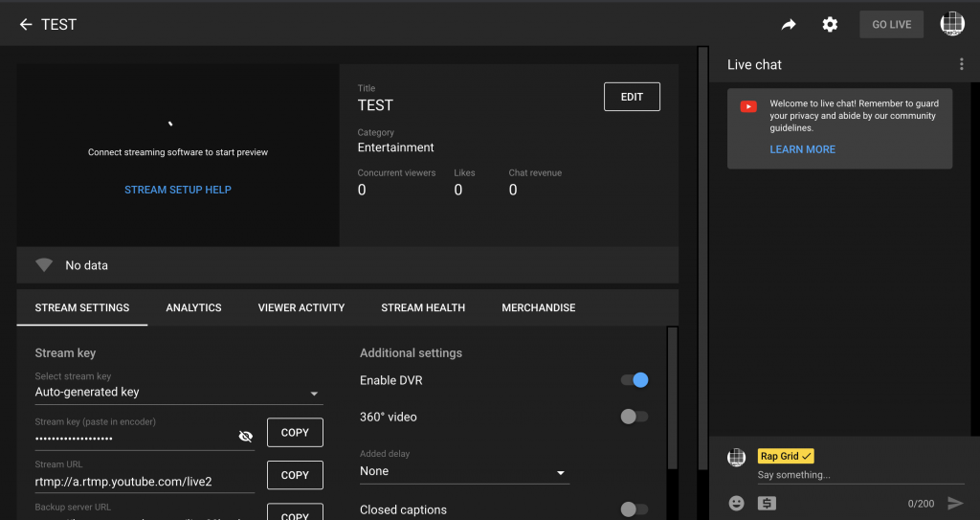
Task: Toggle the 360° video switch
Action: (635, 417)
